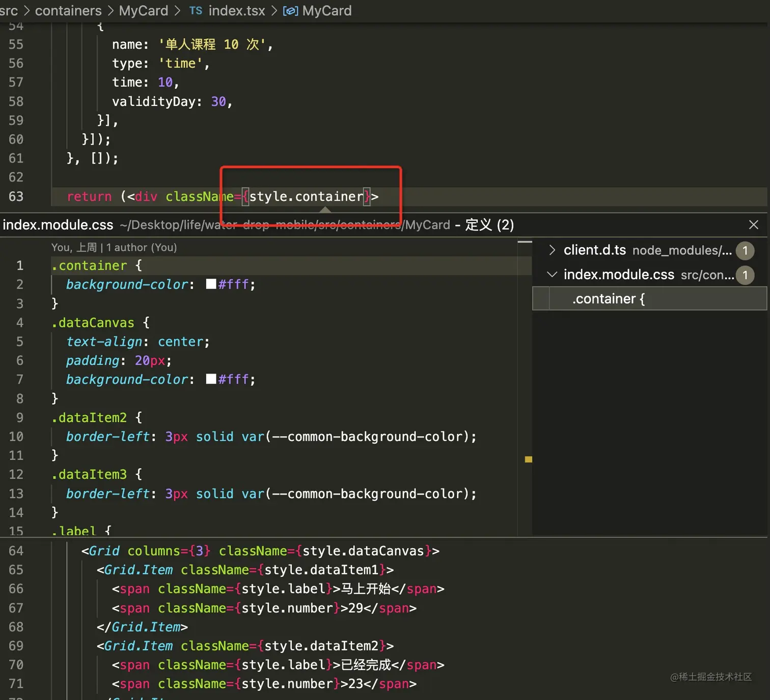Click the number 23 on line 71
Image resolution: width=770 pixels, height=700 pixels.
pyautogui.click(x=355, y=683)
